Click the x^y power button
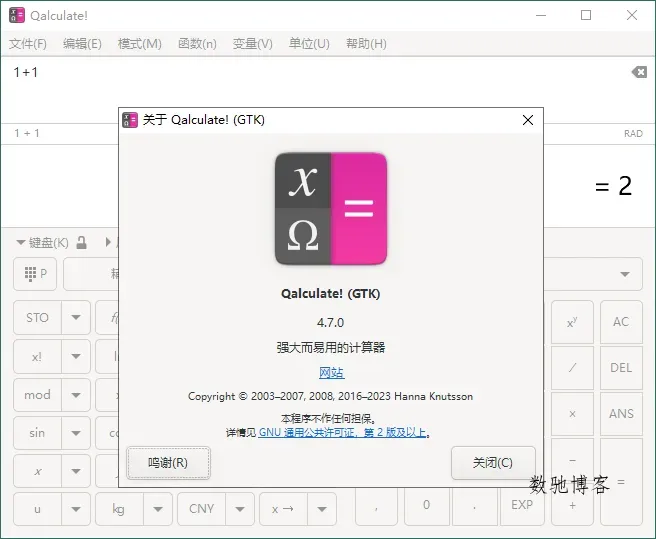656x539 pixels. pyautogui.click(x=572, y=322)
